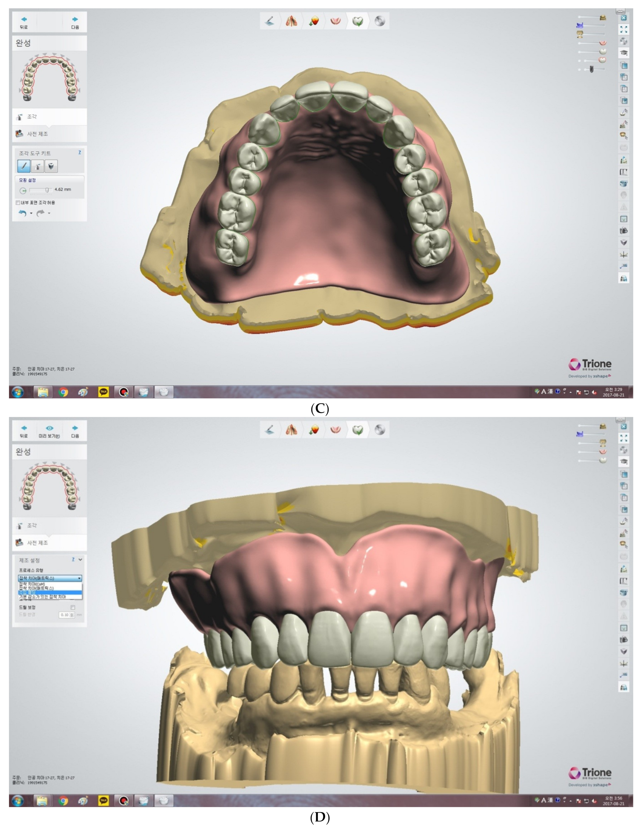Click the undo arrow in screenshot C
Viewport: 644px width, 830px height.
pos(23,213)
